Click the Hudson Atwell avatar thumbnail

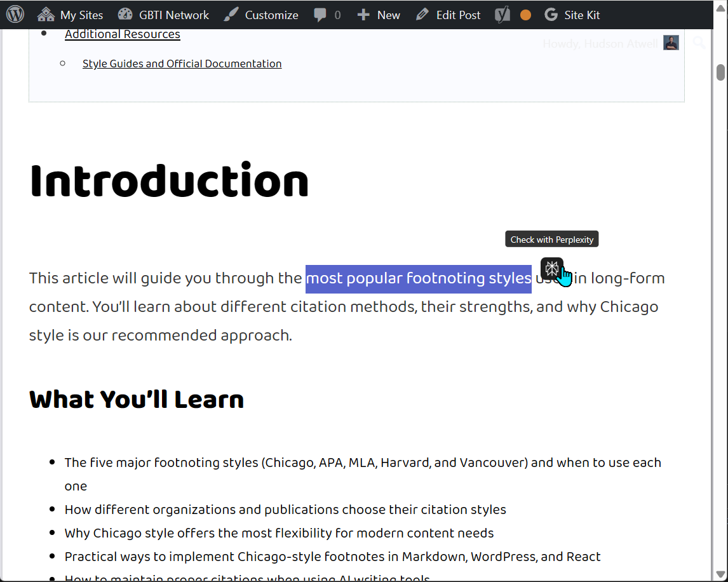[671, 43]
